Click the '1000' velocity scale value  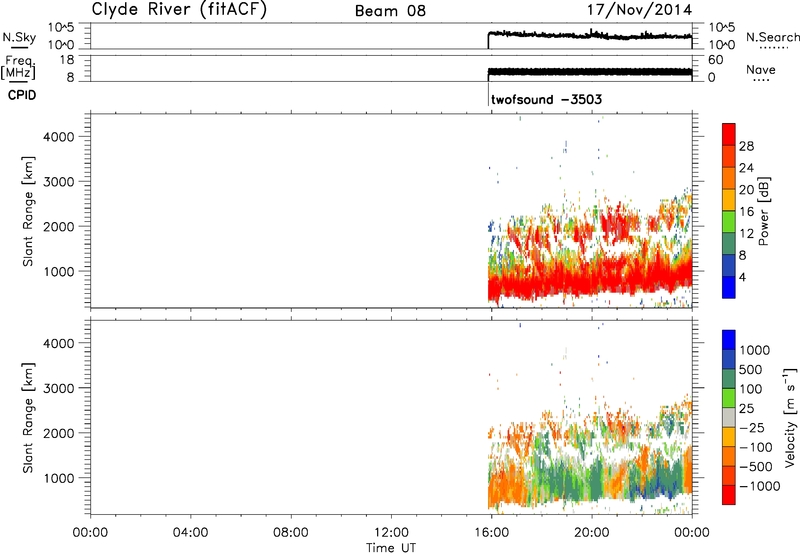[755, 350]
